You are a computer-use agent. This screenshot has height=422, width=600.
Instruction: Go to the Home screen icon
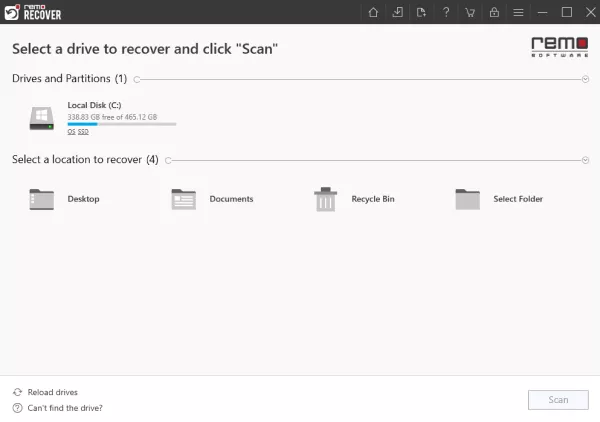(373, 12)
